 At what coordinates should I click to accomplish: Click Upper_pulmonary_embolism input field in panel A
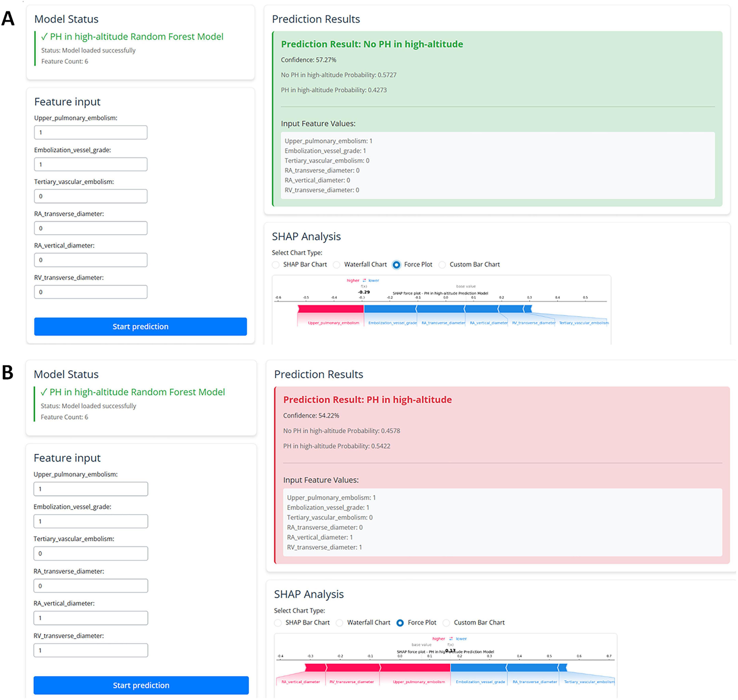tap(91, 133)
